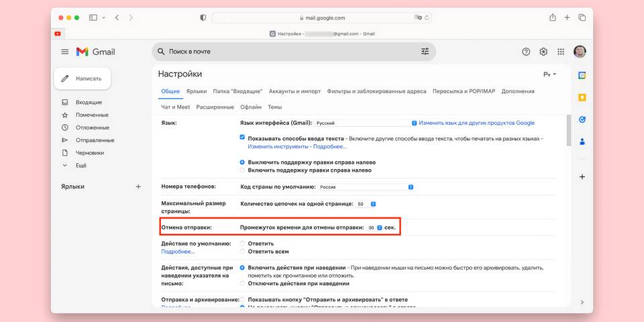Open Google Calendar side panel icon

582,76
